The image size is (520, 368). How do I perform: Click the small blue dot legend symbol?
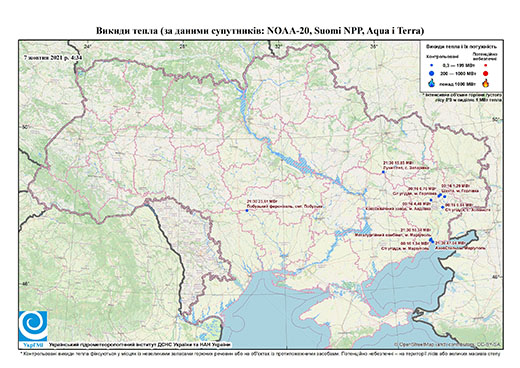[x=432, y=65]
